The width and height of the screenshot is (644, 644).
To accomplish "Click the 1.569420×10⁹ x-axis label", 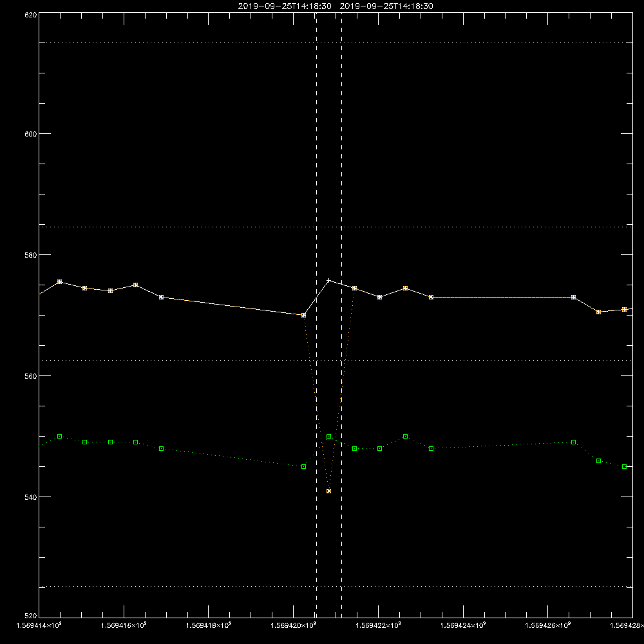I will (294, 625).
